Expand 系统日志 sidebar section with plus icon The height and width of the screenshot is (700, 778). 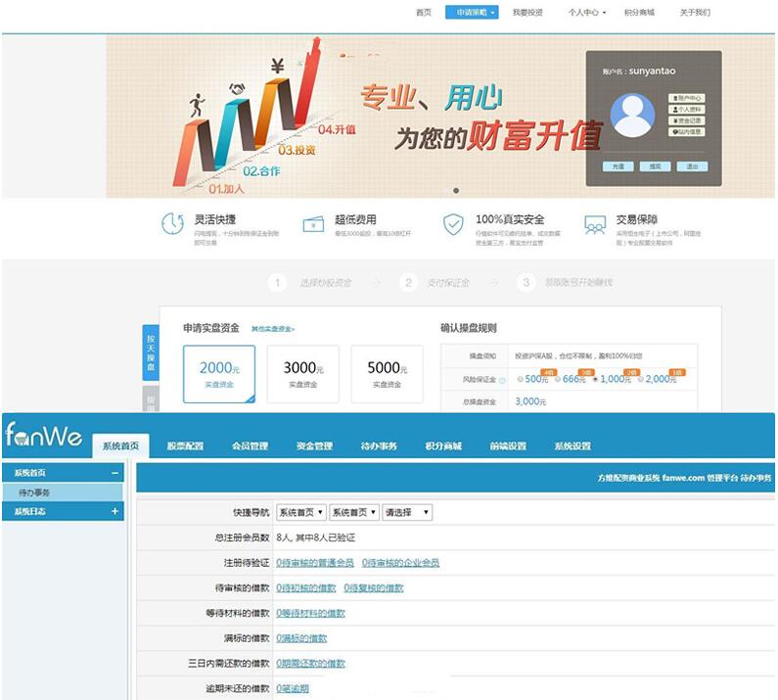point(115,511)
